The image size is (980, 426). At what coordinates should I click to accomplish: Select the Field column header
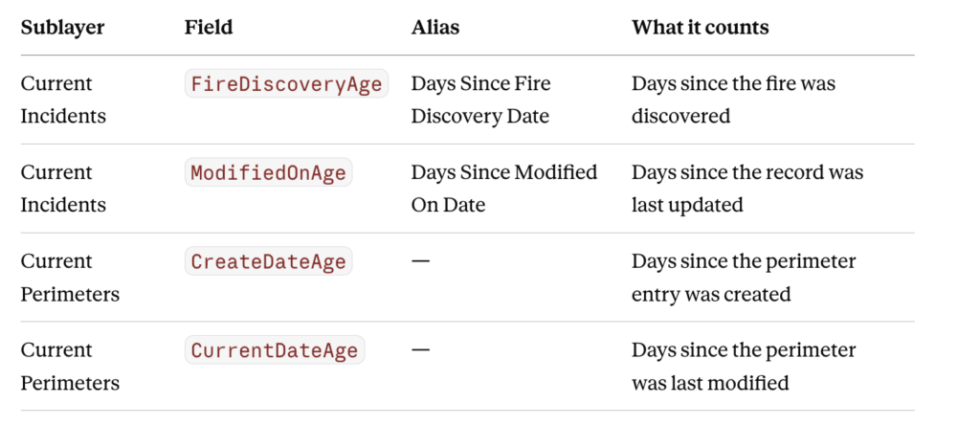(209, 28)
